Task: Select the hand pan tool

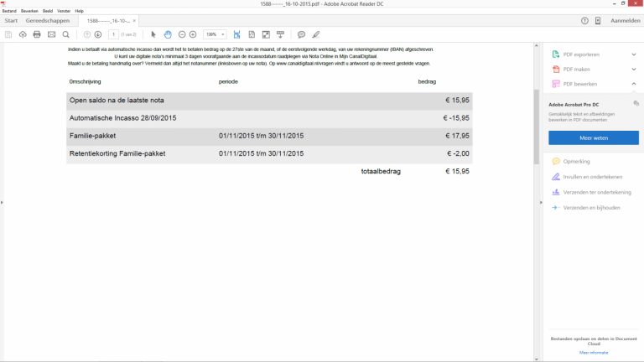Action: 168,34
